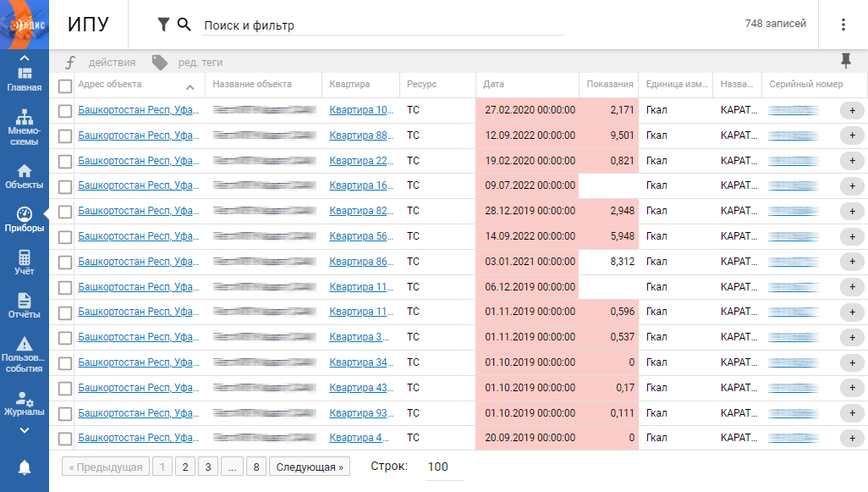Click plus button in Квартира 82 row
The height and width of the screenshot is (492, 868).
point(853,211)
